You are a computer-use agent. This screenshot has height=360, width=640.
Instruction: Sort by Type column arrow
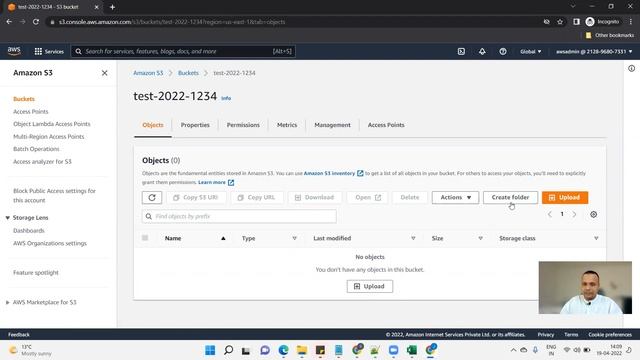pos(294,238)
